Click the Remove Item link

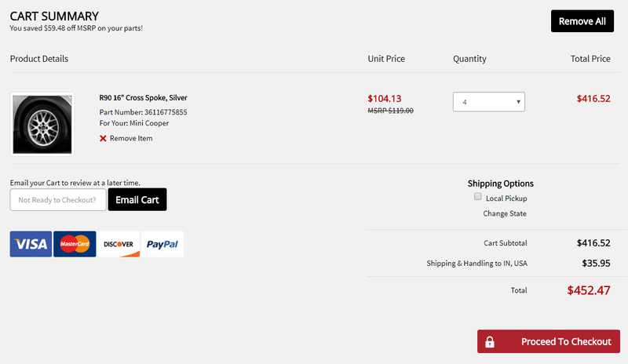click(131, 138)
